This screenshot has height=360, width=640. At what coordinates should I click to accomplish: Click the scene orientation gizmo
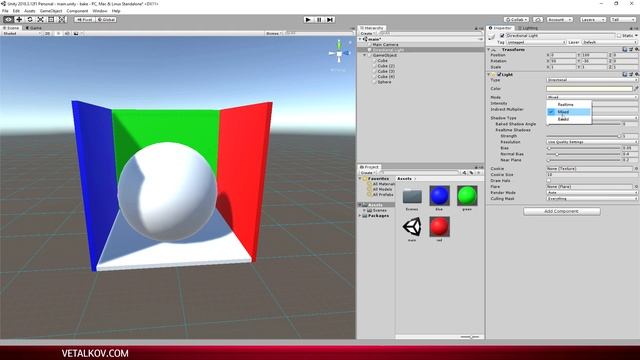coord(339,54)
